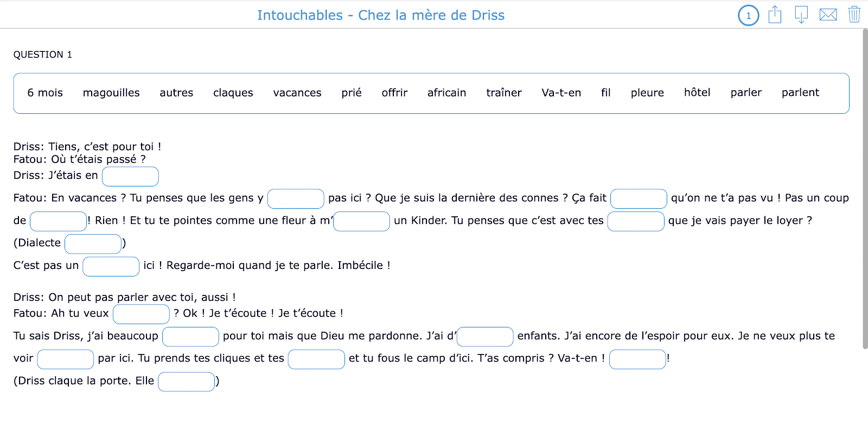Select the word 'vacances' from word bank

[x=297, y=93]
